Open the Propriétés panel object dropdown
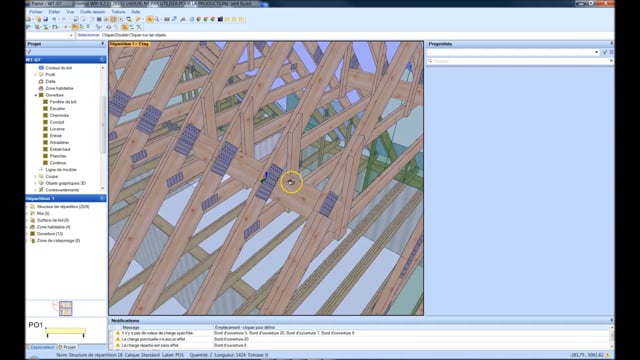The width and height of the screenshot is (640, 360). coord(596,52)
